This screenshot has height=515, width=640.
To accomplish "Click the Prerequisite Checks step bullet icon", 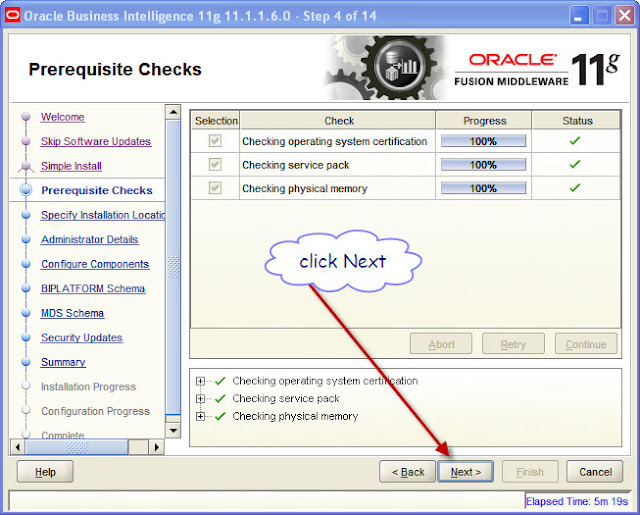I will tap(26, 190).
